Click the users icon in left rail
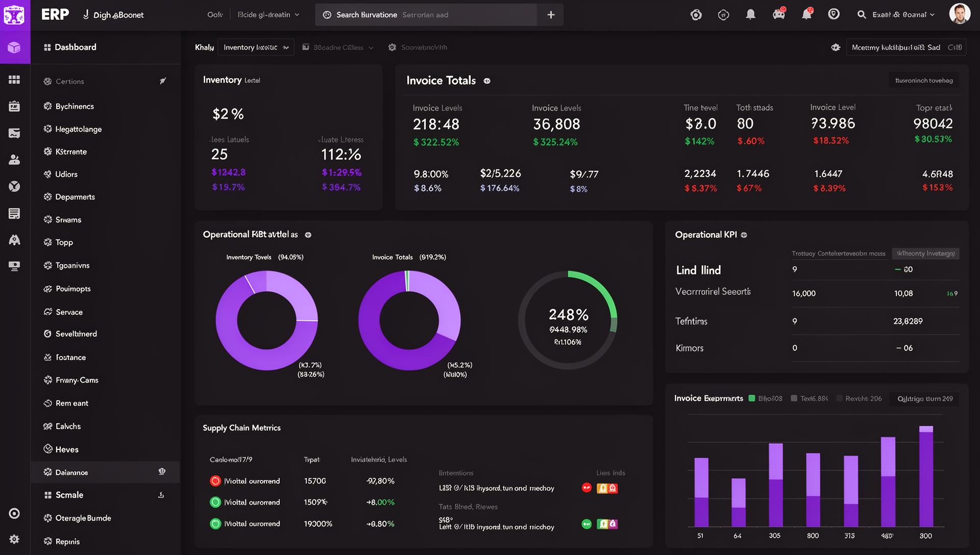This screenshot has width=980, height=555. (14, 160)
